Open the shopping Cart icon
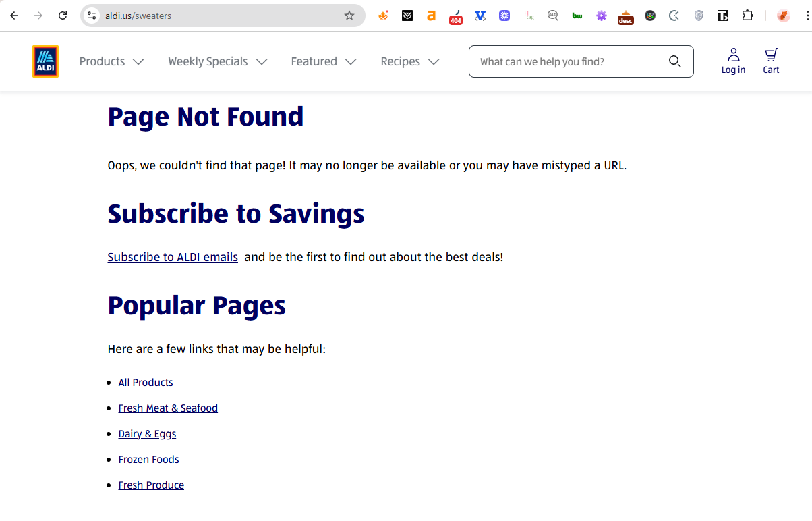 coord(771,61)
